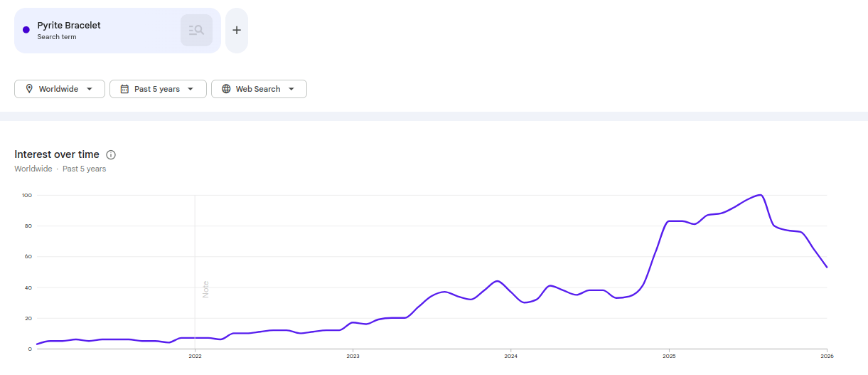Screen dimensions: 868x375
Task: Click the Web Search filter label
Action: (x=258, y=89)
